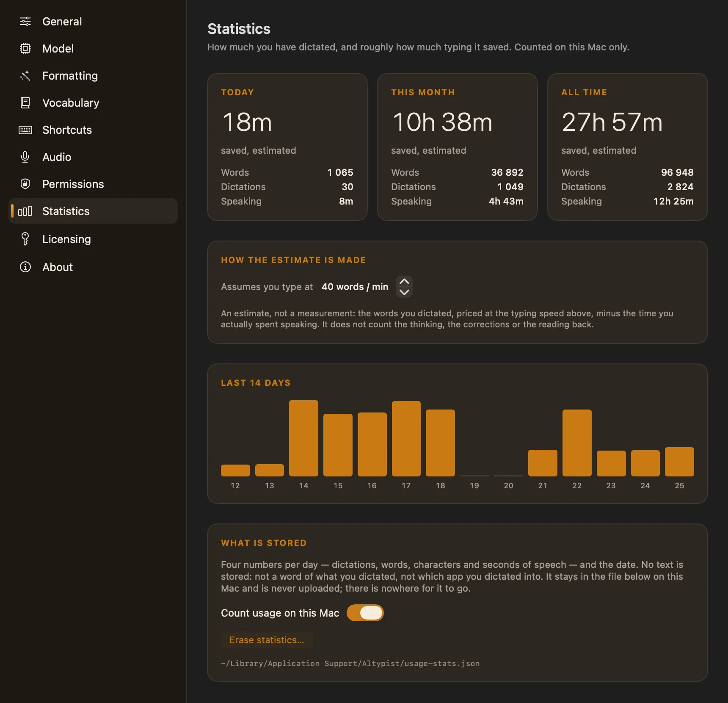Click This Month speaking time 4h 43m
The width and height of the screenshot is (728, 703).
(x=506, y=201)
